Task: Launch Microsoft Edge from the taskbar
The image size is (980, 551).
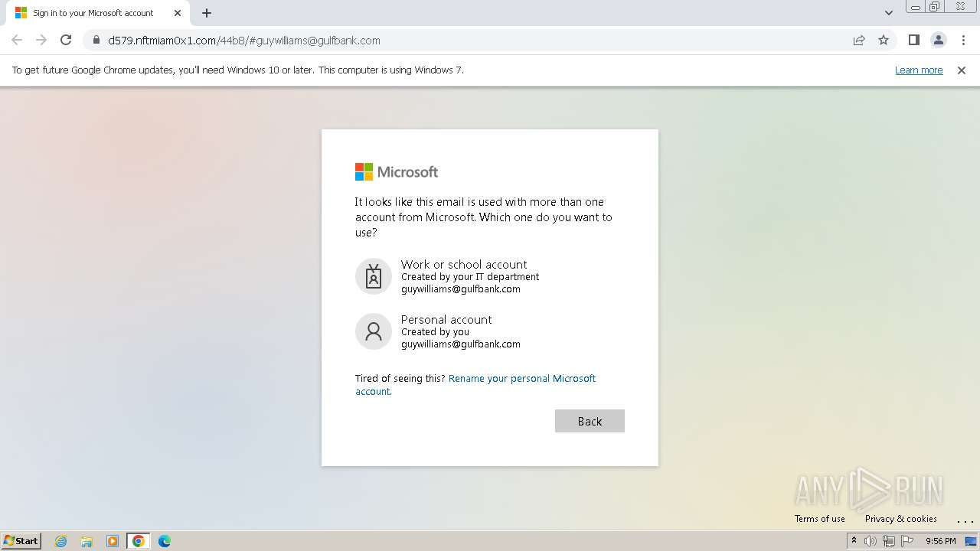Action: (165, 541)
